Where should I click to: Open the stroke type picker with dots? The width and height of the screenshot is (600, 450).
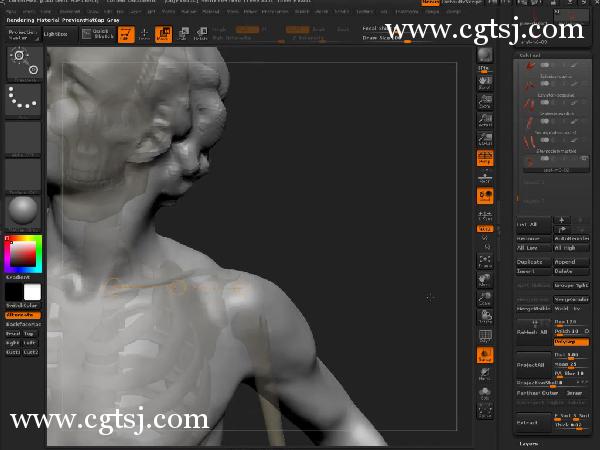23,101
